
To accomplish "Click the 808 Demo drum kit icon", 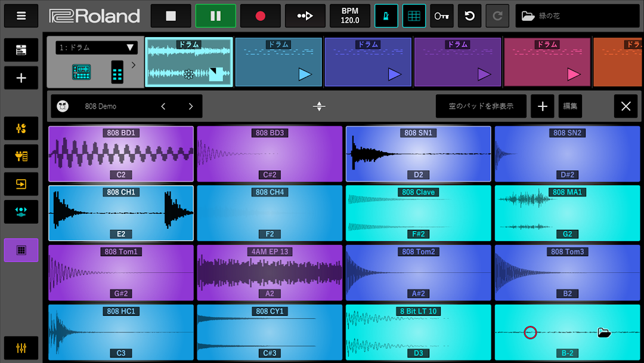I will [x=63, y=106].
